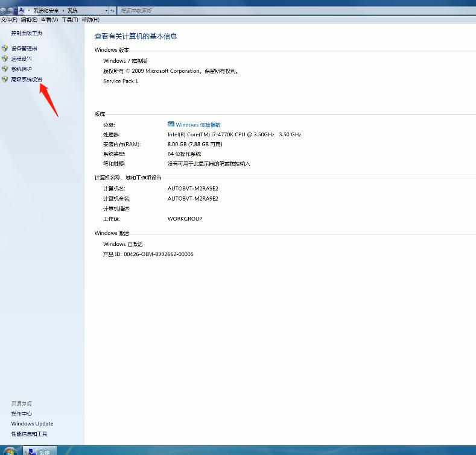Go to 控制面板主页
This screenshot has width=476, height=455.
pos(27,33)
